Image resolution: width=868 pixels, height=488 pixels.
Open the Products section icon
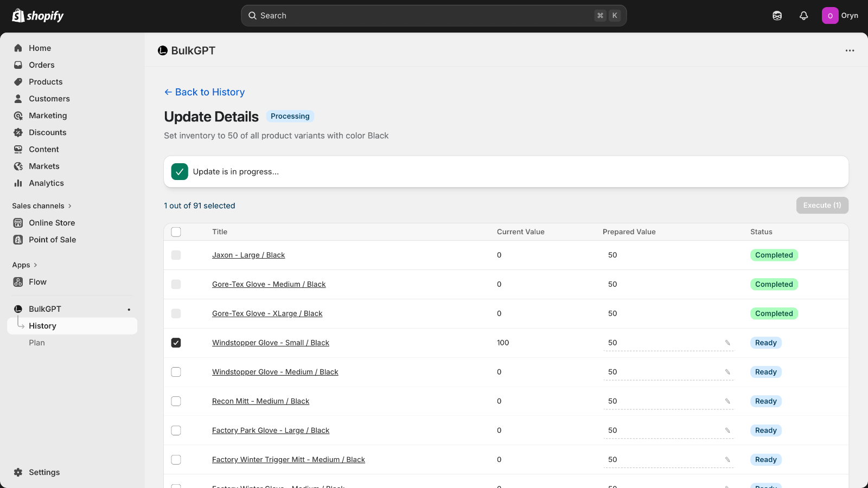point(18,82)
